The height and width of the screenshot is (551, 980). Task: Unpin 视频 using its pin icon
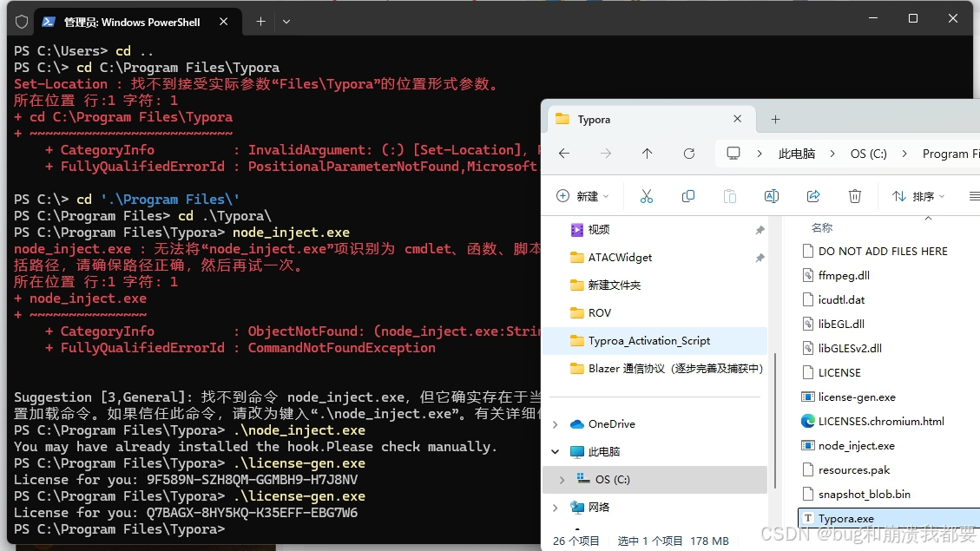click(x=760, y=230)
